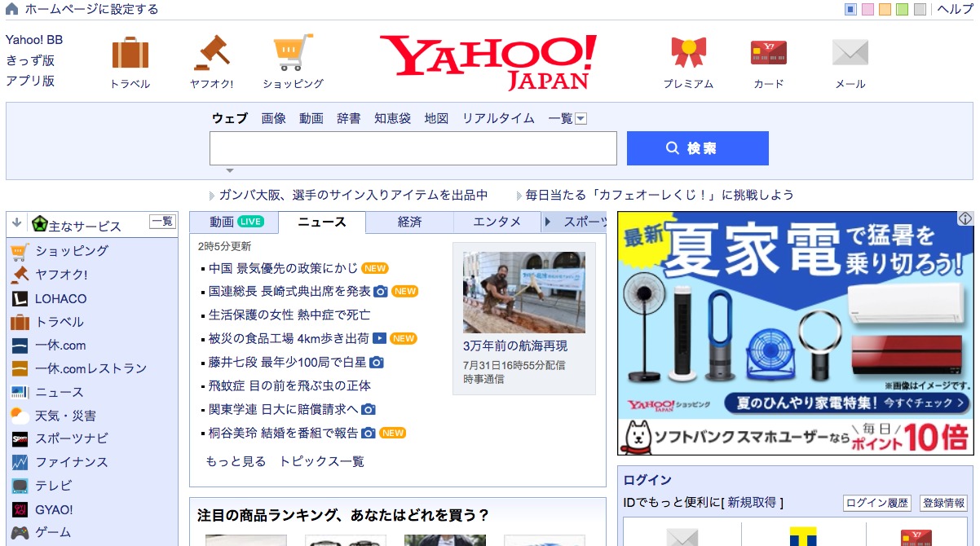Select the blue theme color swatch
The height and width of the screenshot is (546, 980).
[x=851, y=10]
